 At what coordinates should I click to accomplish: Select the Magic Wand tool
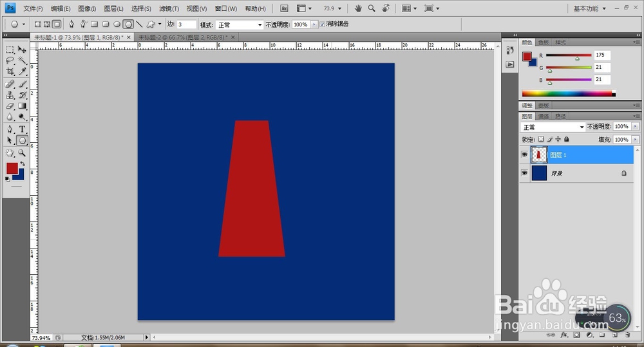pyautogui.click(x=22, y=61)
